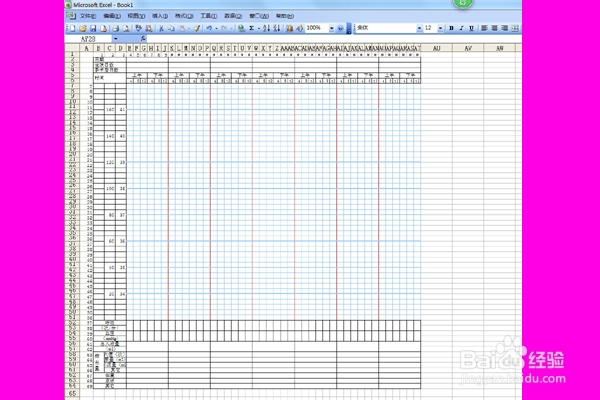This screenshot has height=400, width=600.
Task: Click the AutoSum sigma icon
Action: click(251, 28)
